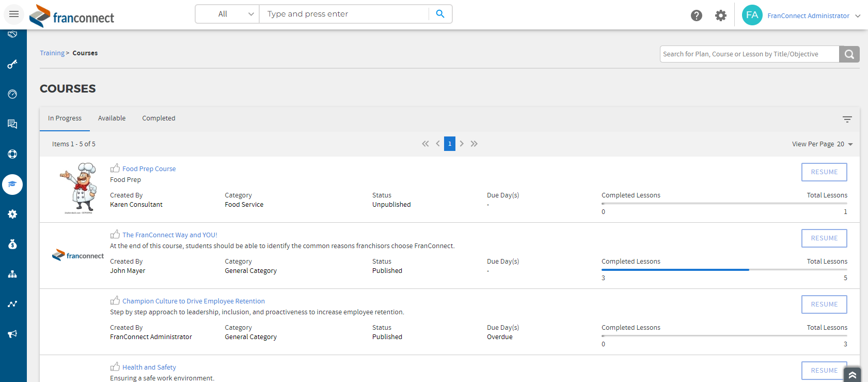This screenshot has width=868, height=382.
Task: Open Champion Culture to Drive Employee Retention
Action: [x=194, y=301]
